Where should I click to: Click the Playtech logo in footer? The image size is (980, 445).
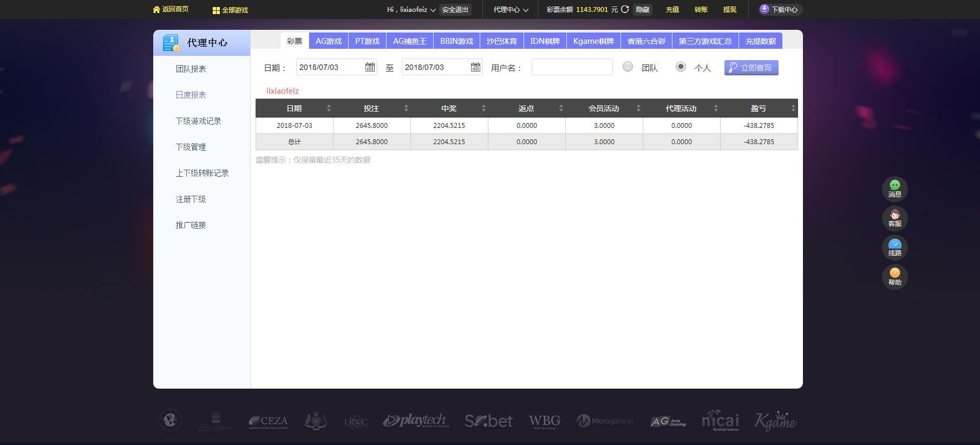[x=415, y=421]
